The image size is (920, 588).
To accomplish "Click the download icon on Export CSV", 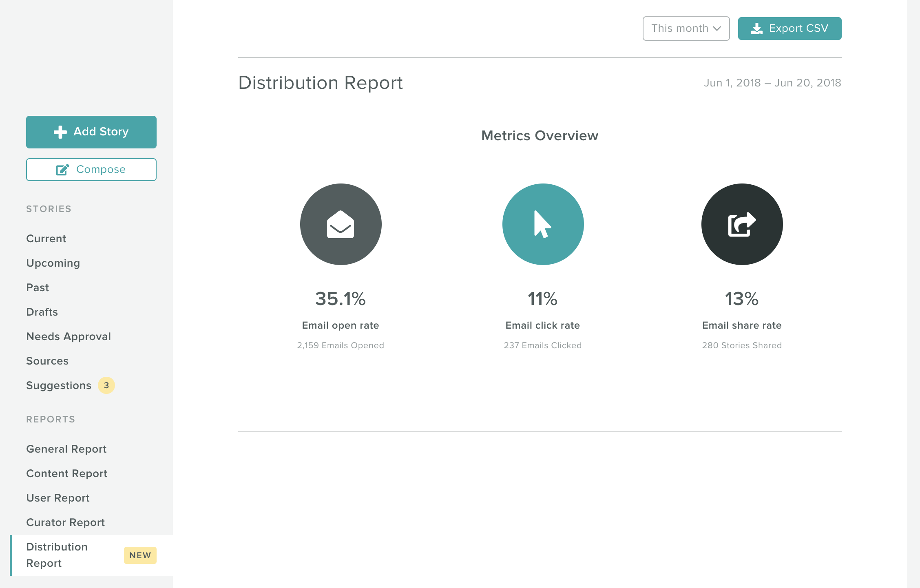I will tap(757, 29).
